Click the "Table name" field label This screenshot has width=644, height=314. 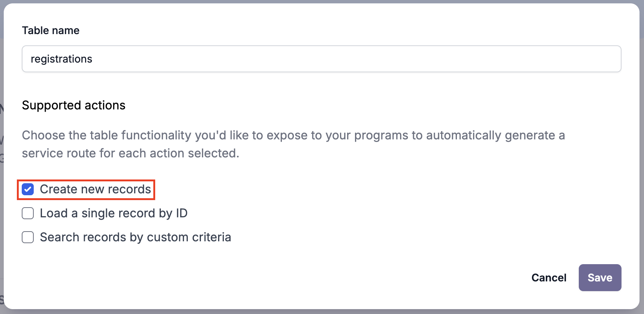pos(51,30)
